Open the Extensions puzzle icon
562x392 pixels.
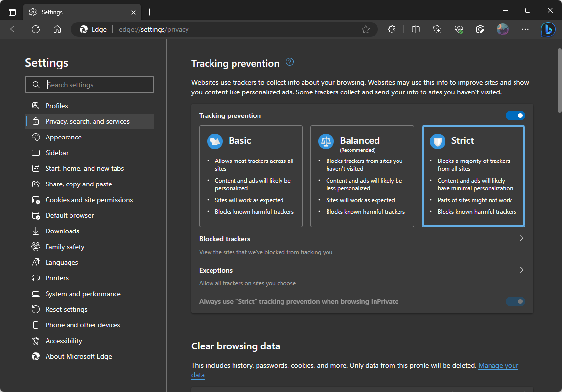coord(392,29)
